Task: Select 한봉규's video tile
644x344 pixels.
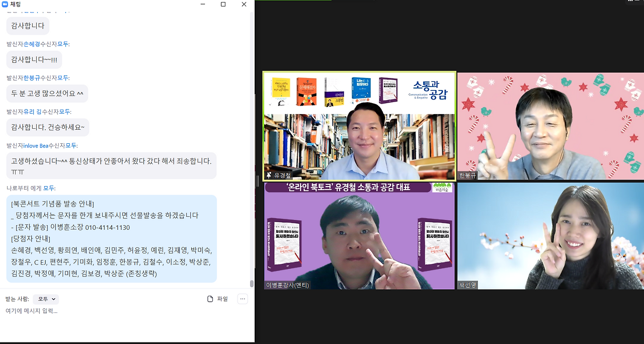Action: (x=550, y=126)
